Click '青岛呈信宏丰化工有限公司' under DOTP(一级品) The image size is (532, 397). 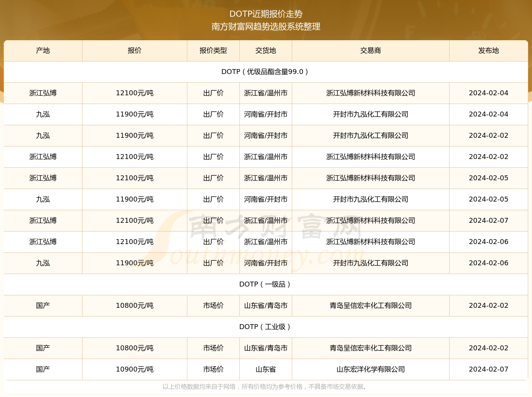pyautogui.click(x=370, y=306)
